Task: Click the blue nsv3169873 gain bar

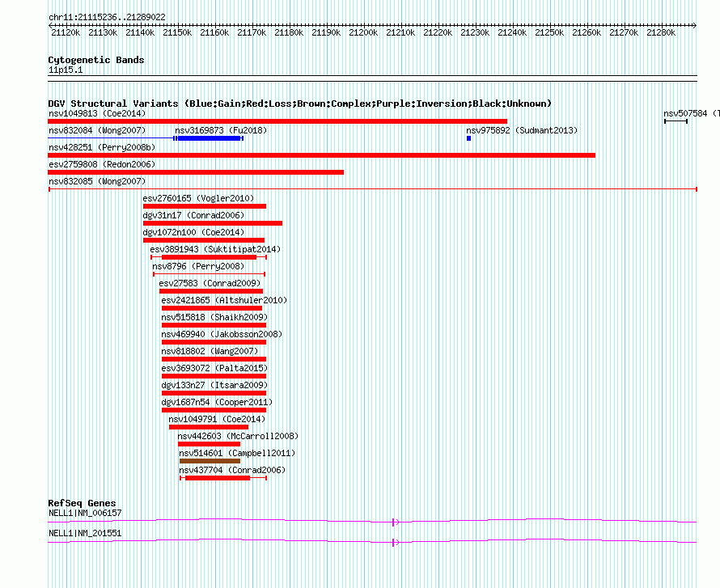Action: click(x=209, y=138)
